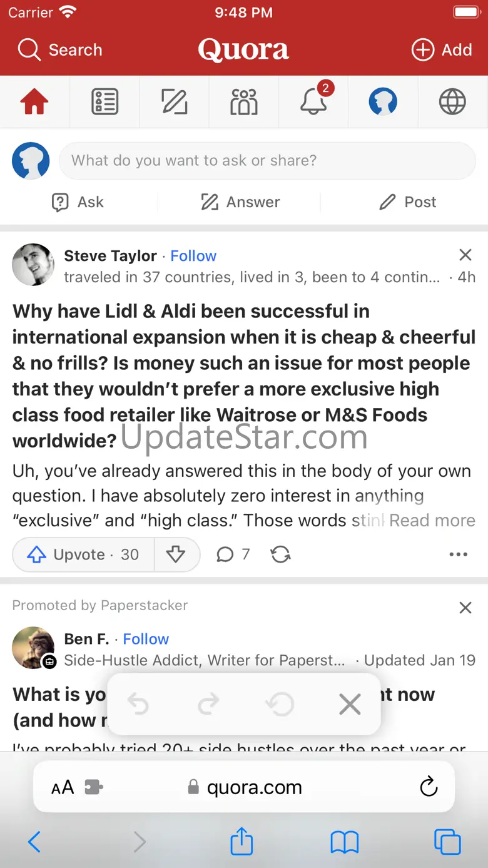
Task: Open comments on Steve Taylor's answer
Action: pos(233,554)
